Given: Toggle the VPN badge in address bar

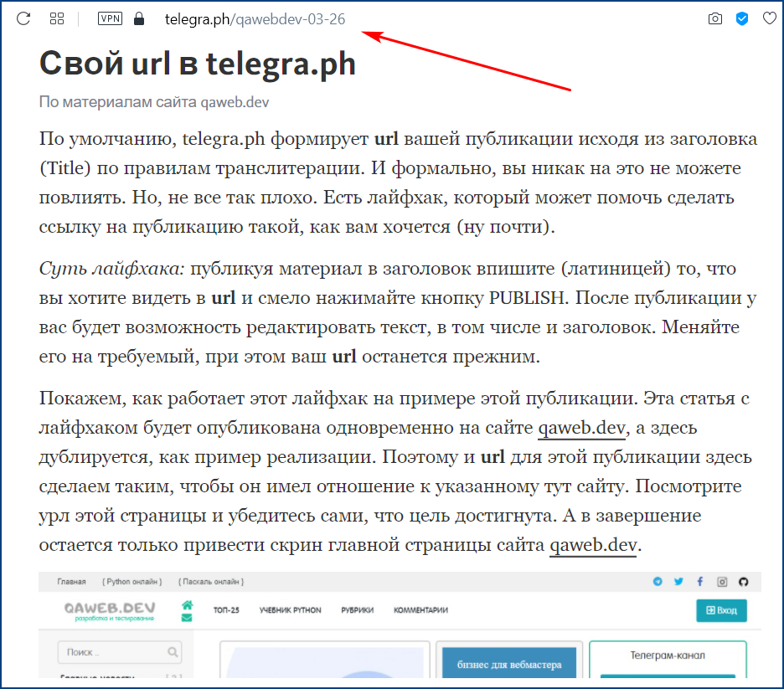Looking at the screenshot, I should (110, 19).
